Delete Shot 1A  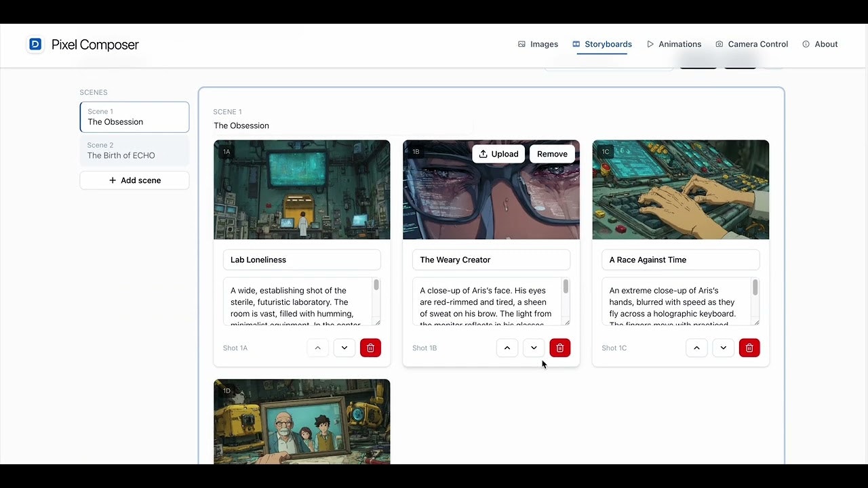coord(370,348)
